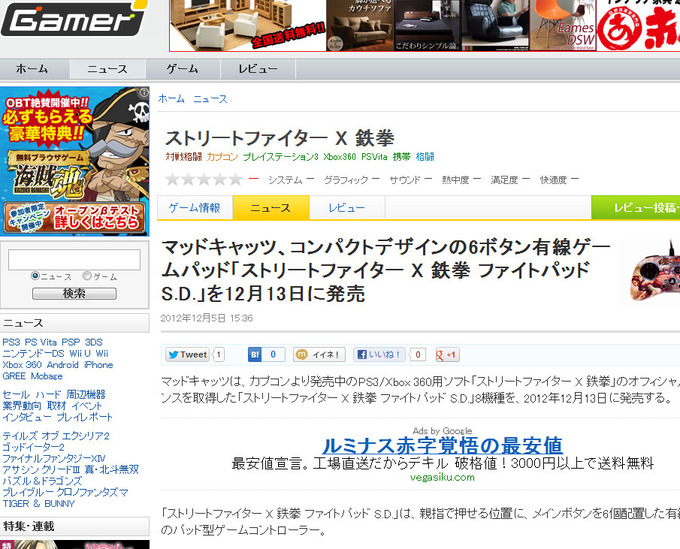Open the レビュー main navigation item
The image size is (680, 549).
click(x=258, y=69)
